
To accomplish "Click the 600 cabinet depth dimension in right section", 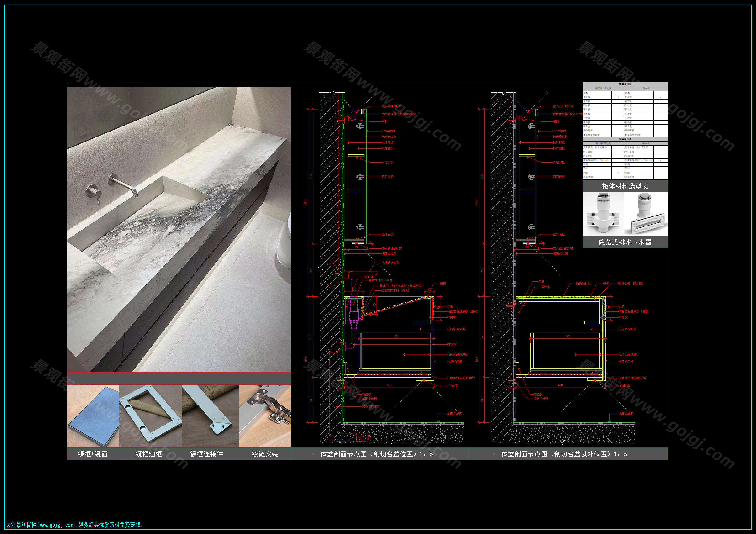I will tap(560, 385).
